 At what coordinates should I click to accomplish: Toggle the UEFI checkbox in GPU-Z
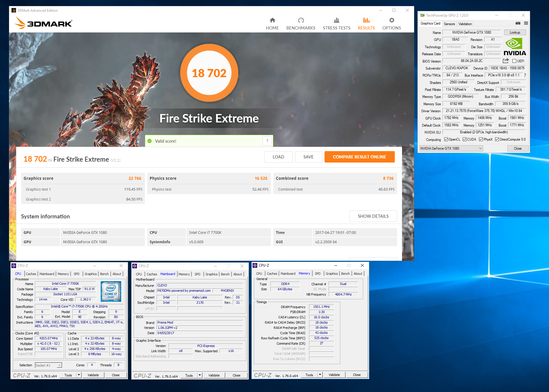(514, 61)
